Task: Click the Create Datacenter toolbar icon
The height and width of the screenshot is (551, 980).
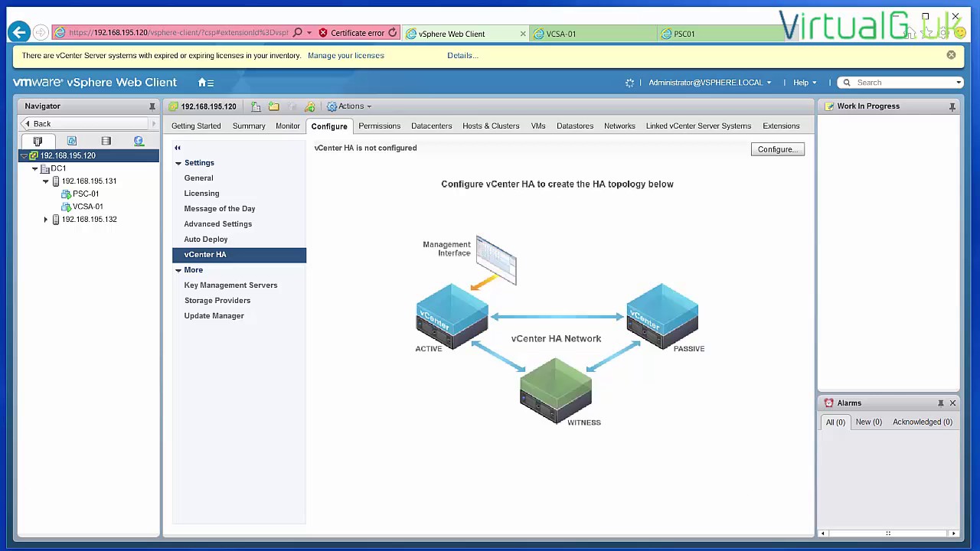Action: pos(256,106)
